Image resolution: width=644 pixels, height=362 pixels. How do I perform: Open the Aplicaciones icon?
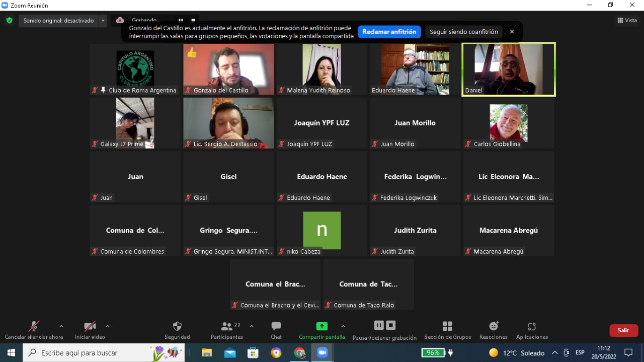(532, 326)
